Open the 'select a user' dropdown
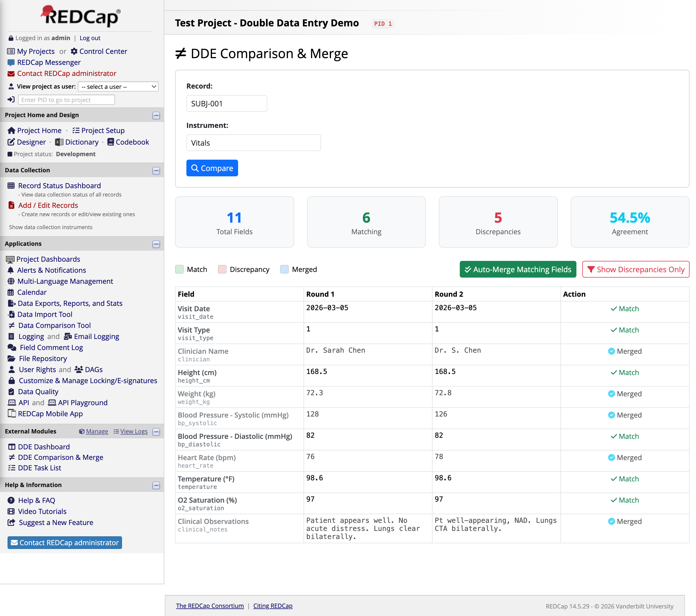696x616 pixels. coord(118,86)
